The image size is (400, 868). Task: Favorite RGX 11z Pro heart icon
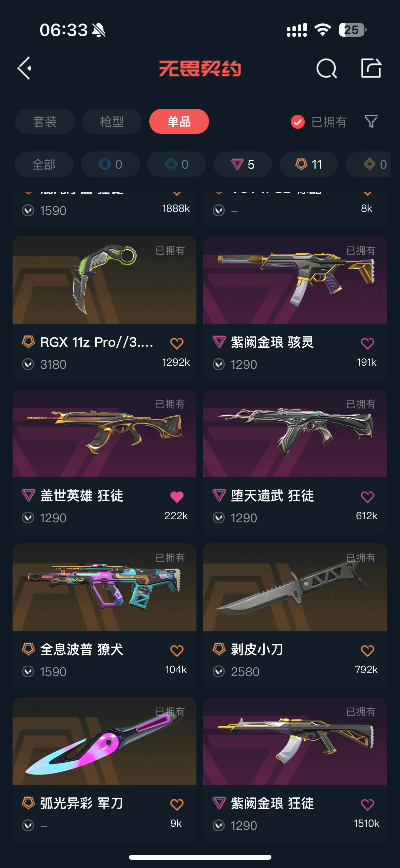point(177,343)
